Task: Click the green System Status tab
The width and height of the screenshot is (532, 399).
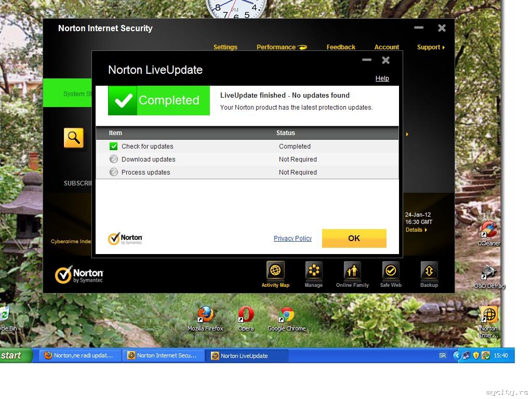Action: [x=67, y=93]
